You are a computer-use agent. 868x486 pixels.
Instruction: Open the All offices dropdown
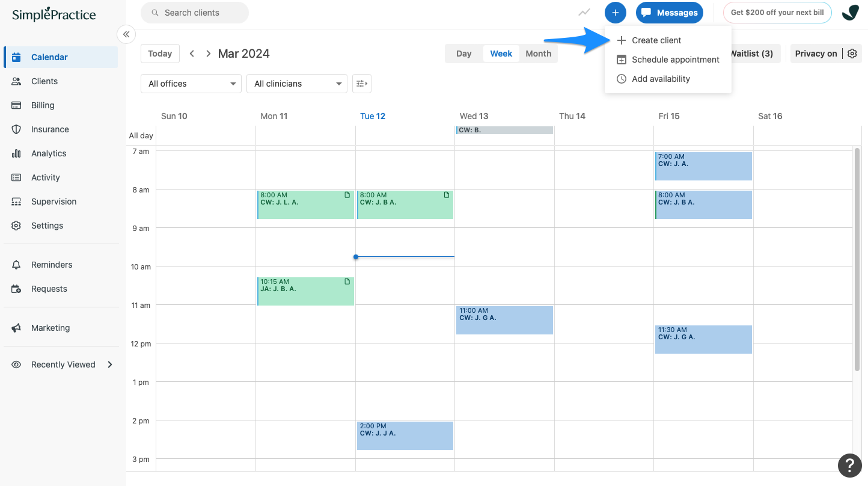pos(191,84)
